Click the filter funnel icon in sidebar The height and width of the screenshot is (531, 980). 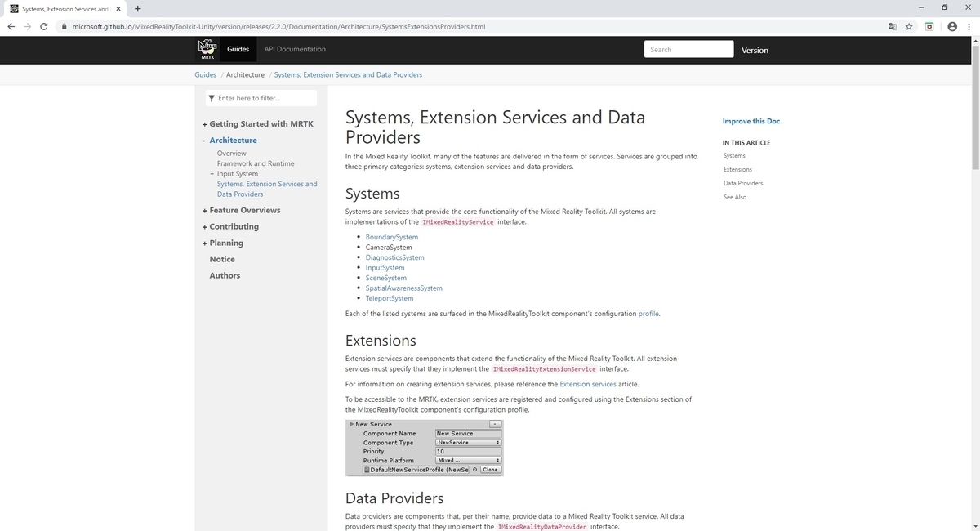[212, 98]
